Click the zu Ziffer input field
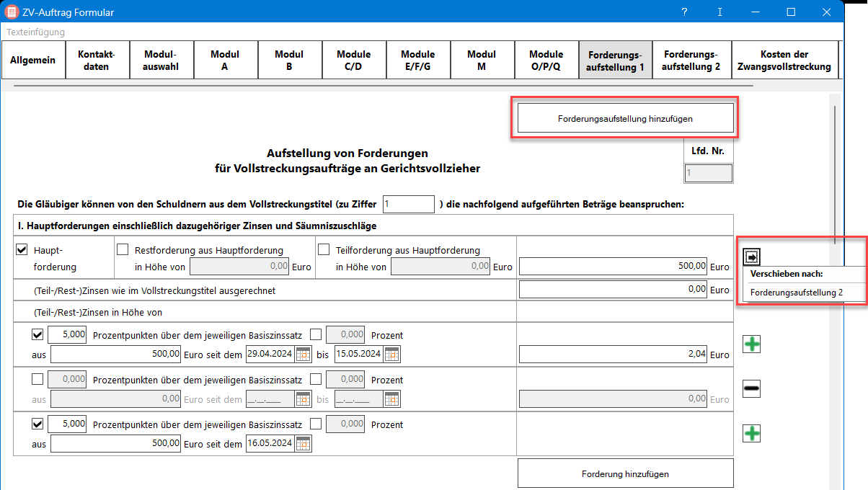 coord(409,204)
